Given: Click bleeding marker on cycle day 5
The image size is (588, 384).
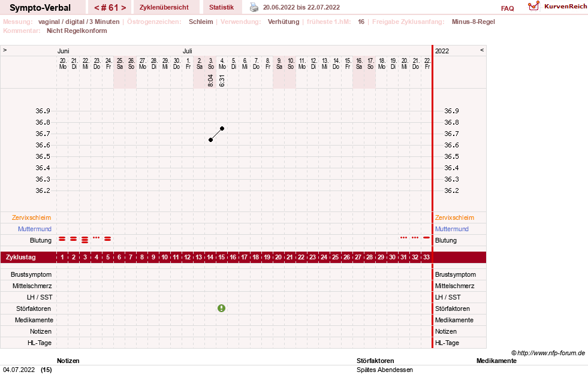Looking at the screenshot, I should [x=108, y=238].
